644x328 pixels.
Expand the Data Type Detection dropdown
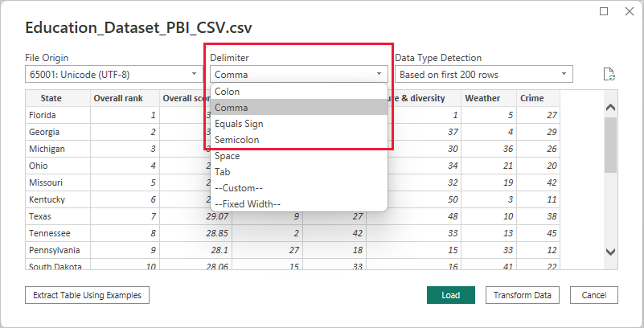pos(484,74)
